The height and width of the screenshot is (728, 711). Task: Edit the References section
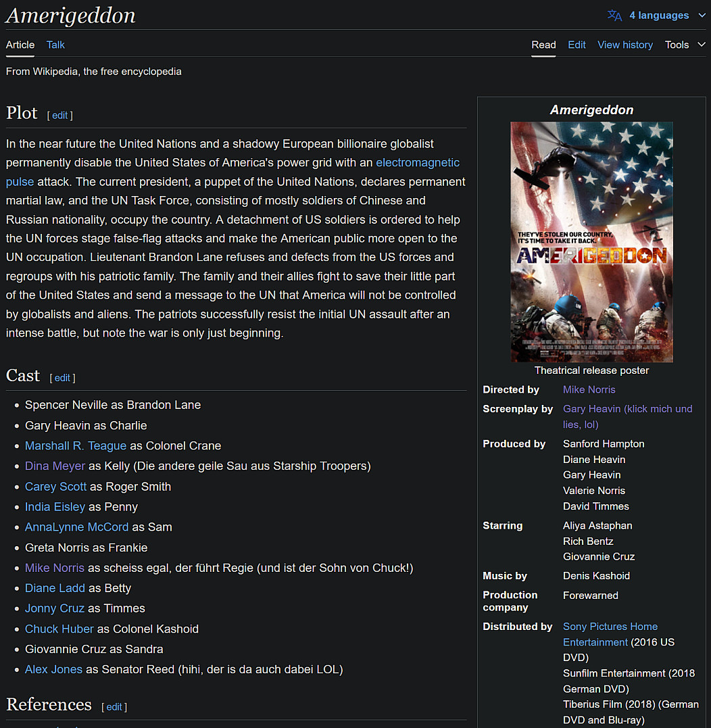coord(114,707)
